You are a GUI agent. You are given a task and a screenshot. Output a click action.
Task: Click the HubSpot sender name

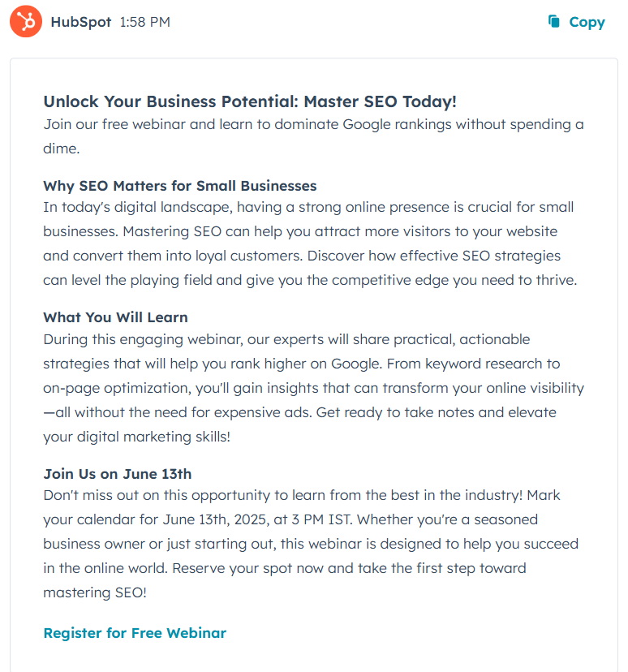point(81,22)
